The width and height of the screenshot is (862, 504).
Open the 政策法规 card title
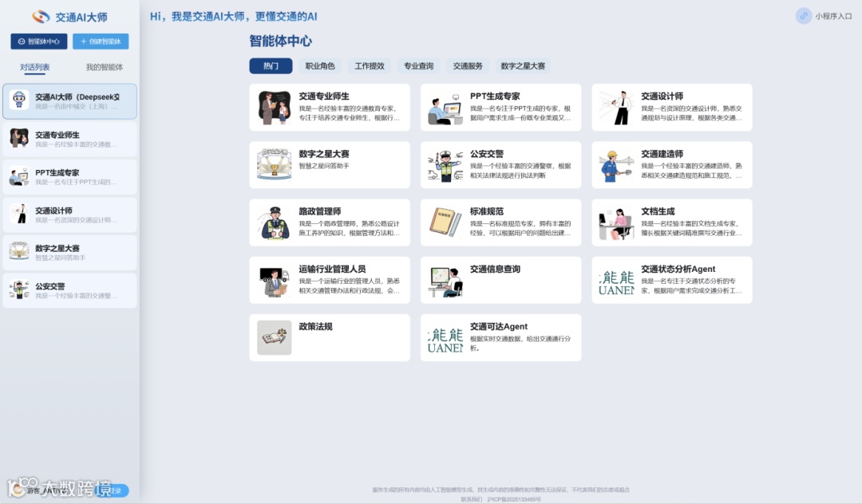[x=315, y=326]
